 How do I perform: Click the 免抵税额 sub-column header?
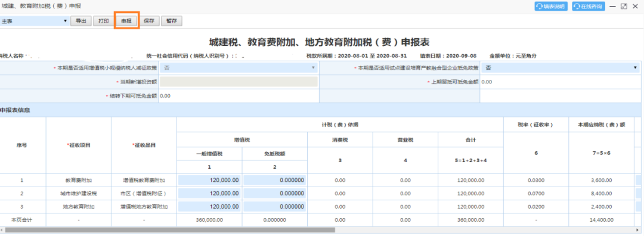[275, 154]
